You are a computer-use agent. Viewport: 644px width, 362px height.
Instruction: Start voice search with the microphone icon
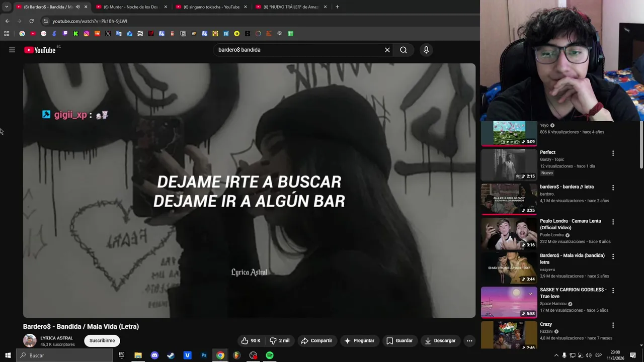pos(426,50)
